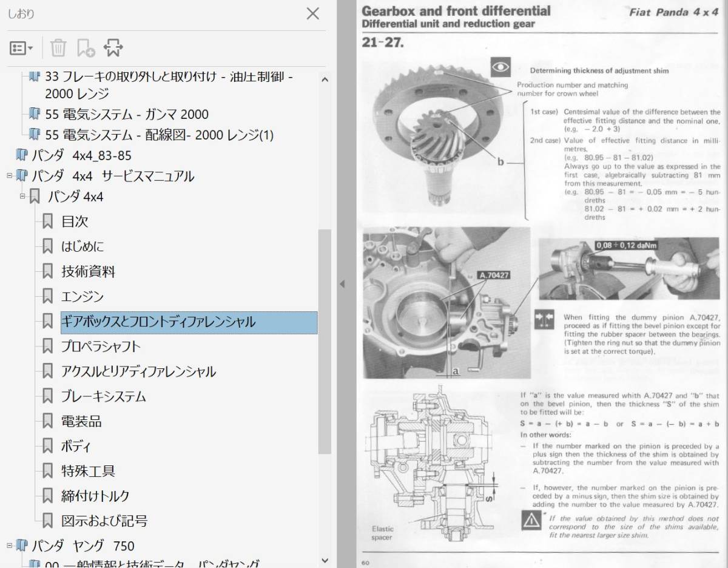Go to the 目次 bookmark
Viewport: 728px width, 568px height.
(x=75, y=221)
